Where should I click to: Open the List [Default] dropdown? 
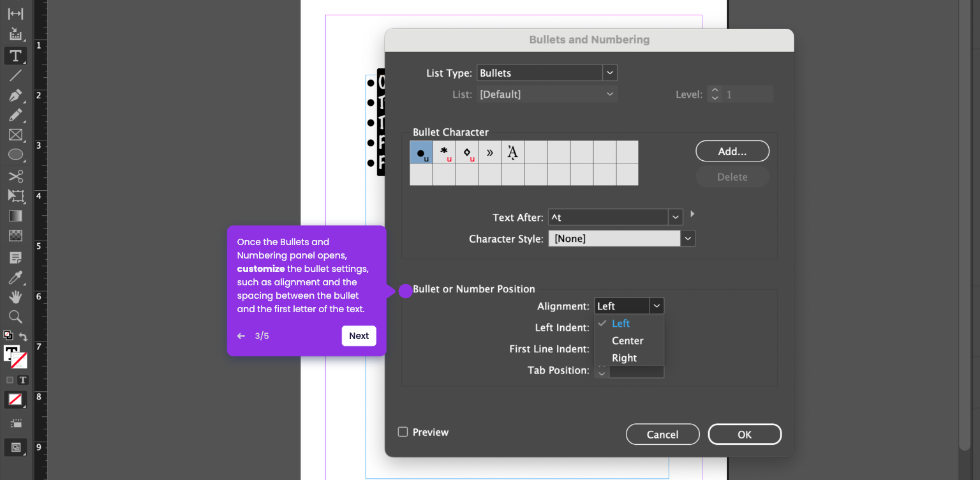[547, 94]
